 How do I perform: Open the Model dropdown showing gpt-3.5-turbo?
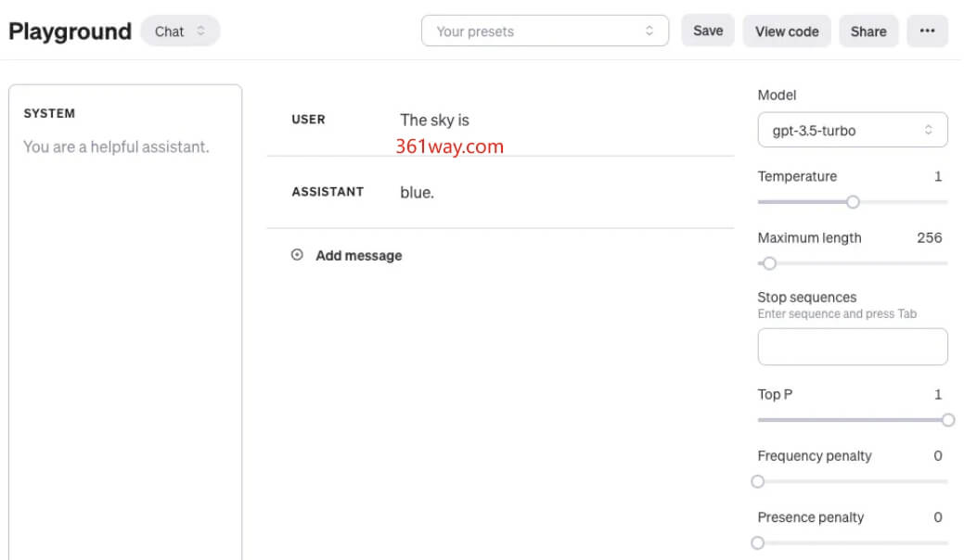coord(852,131)
